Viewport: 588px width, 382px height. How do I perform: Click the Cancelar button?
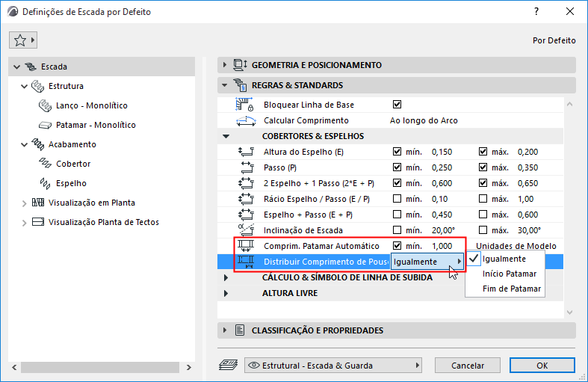tap(467, 365)
